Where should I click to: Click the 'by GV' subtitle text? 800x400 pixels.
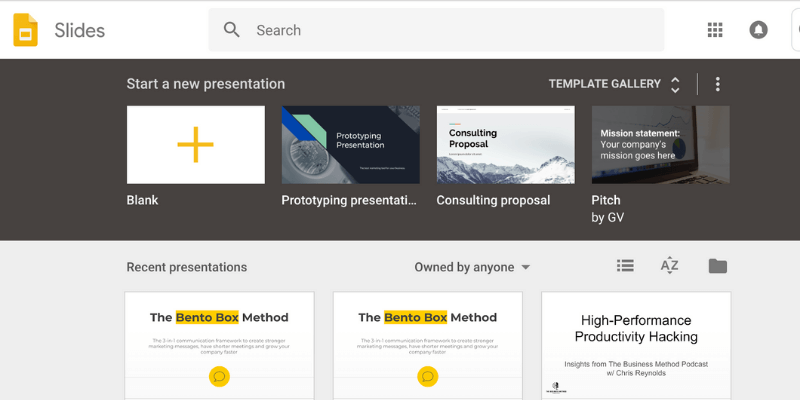(608, 218)
